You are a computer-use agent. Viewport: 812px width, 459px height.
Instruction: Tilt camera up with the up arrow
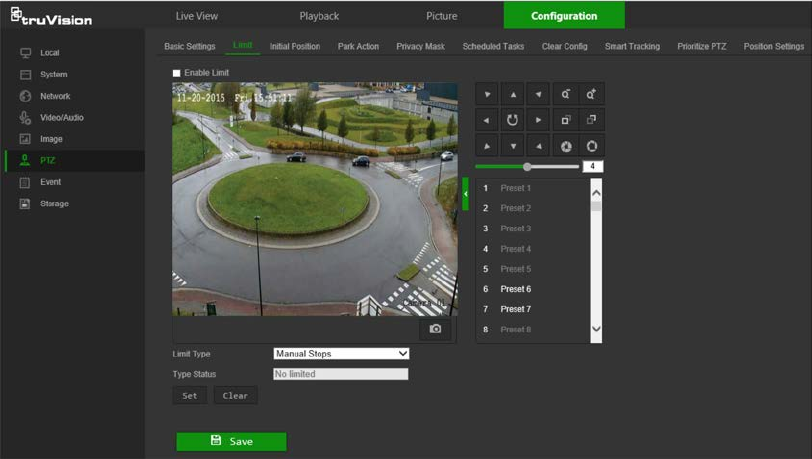point(513,94)
